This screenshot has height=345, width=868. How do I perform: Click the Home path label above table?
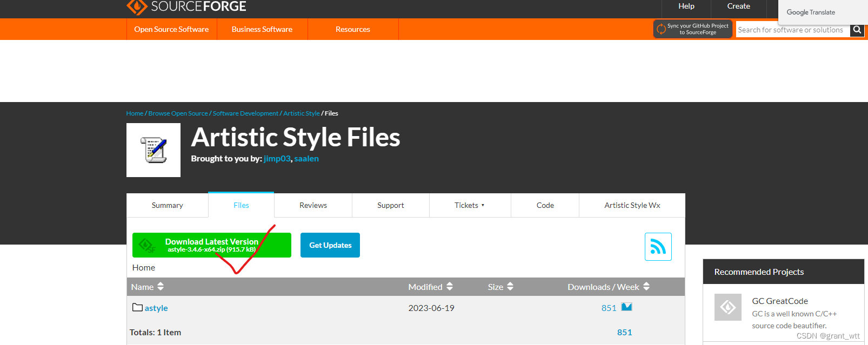pyautogui.click(x=144, y=267)
